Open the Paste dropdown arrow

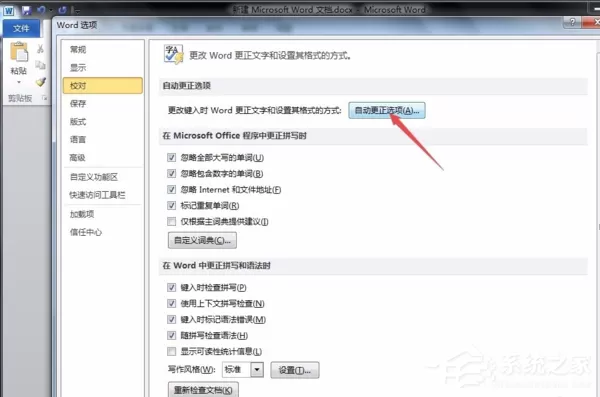pos(19,82)
